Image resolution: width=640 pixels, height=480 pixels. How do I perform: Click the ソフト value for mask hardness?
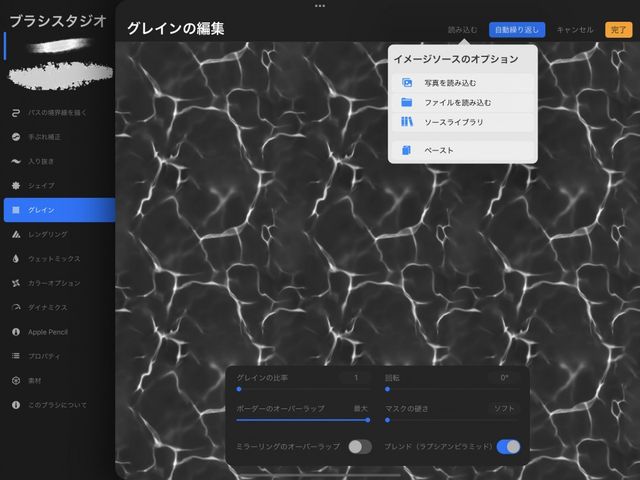pyautogui.click(x=504, y=408)
